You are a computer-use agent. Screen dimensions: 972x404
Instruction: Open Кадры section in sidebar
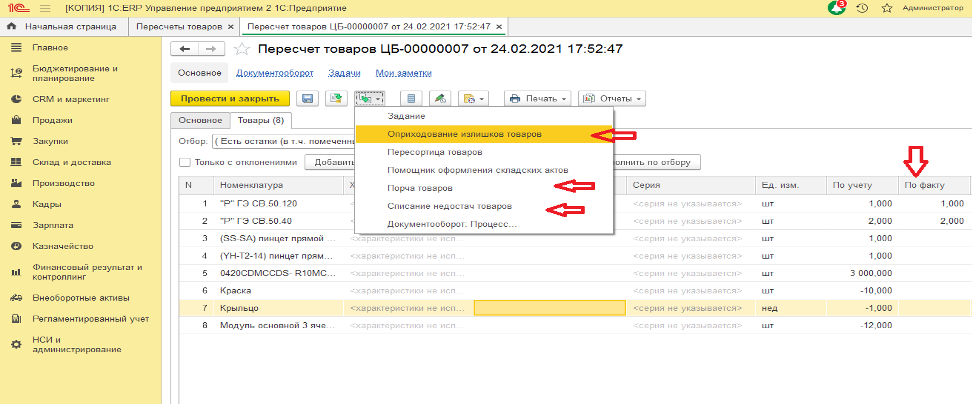click(x=46, y=204)
